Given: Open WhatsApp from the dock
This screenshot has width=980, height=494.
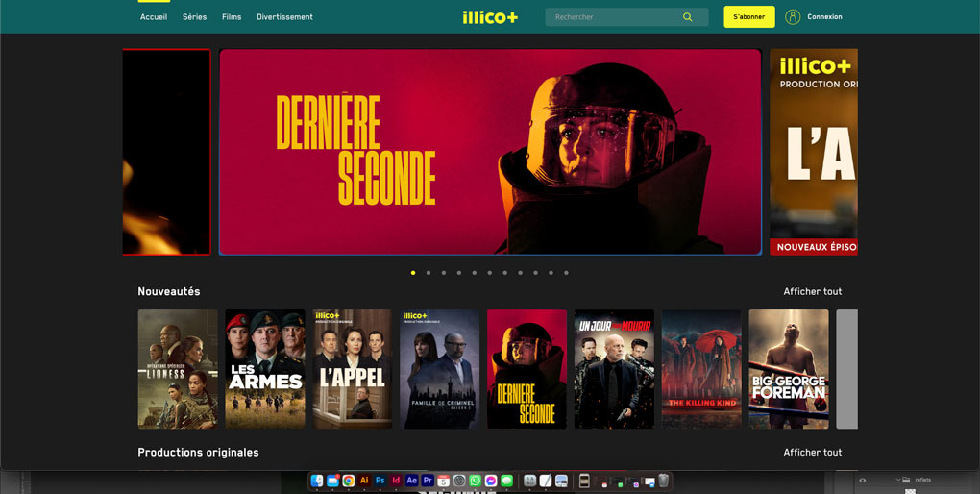Looking at the screenshot, I should (475, 481).
